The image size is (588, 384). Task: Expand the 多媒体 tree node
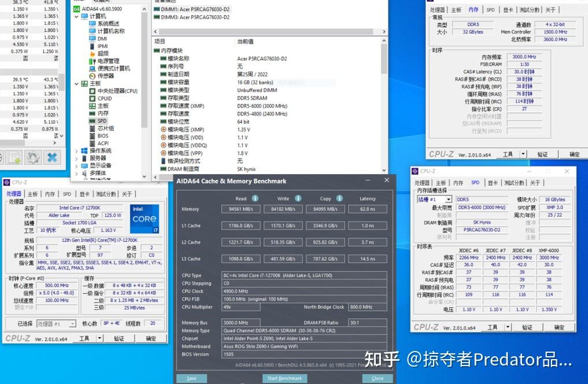point(76,173)
